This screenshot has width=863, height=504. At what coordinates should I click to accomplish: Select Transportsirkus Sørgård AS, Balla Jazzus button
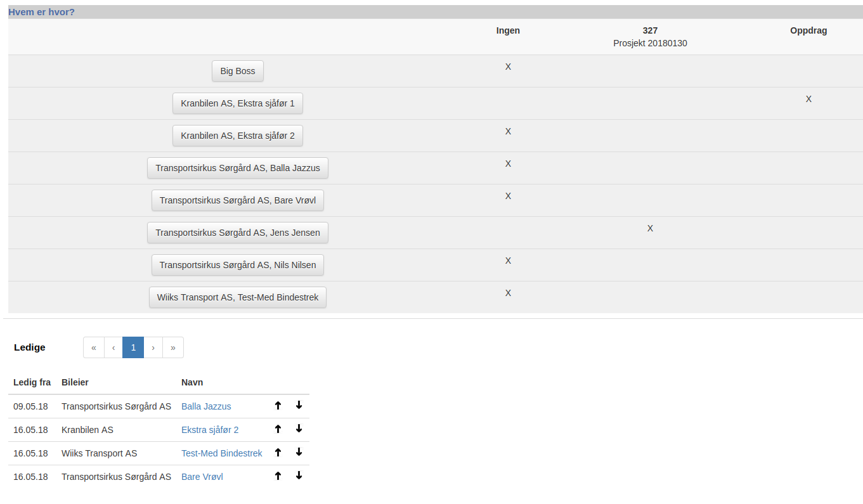[238, 168]
